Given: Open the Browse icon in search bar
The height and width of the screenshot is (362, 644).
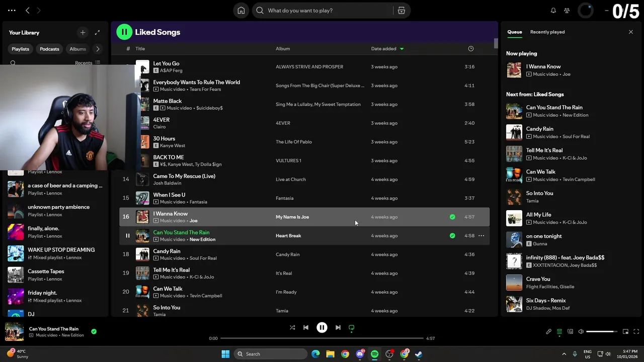Looking at the screenshot, I should [401, 11].
